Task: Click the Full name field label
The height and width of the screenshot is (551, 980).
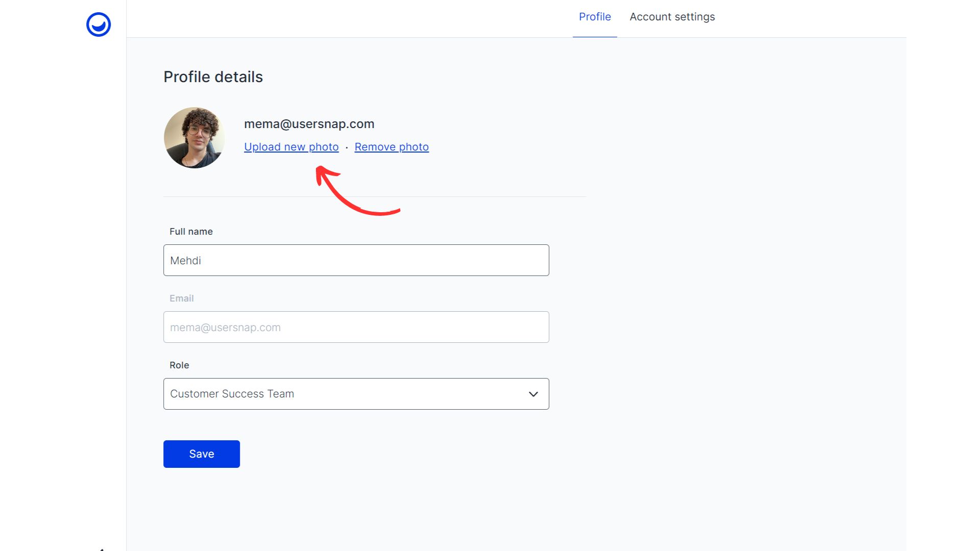Action: [x=191, y=232]
